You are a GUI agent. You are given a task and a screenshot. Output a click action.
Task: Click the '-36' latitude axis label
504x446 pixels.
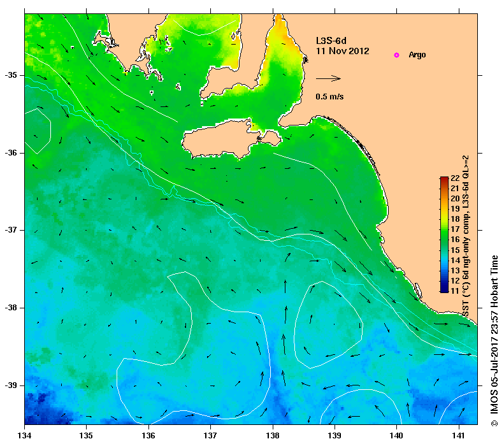(11, 153)
